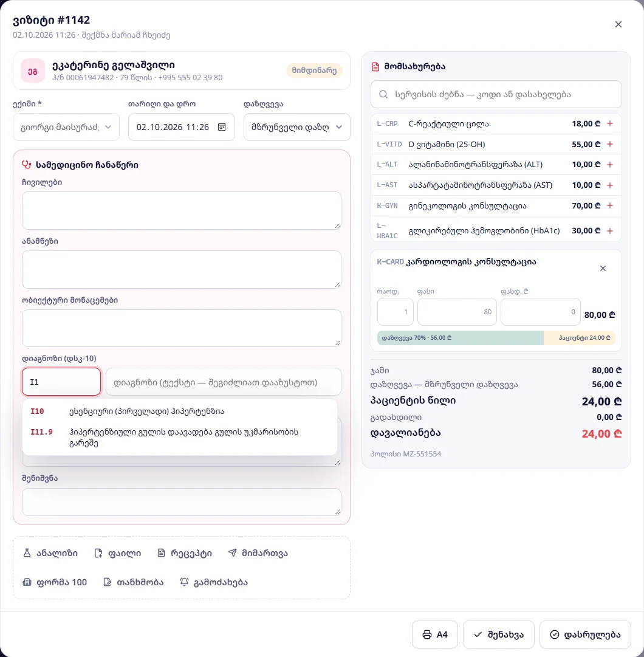Focus the service search field
The width and height of the screenshot is (644, 657).
point(496,94)
